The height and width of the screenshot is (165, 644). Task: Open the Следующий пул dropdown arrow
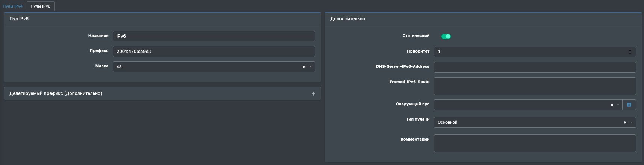[x=618, y=105]
